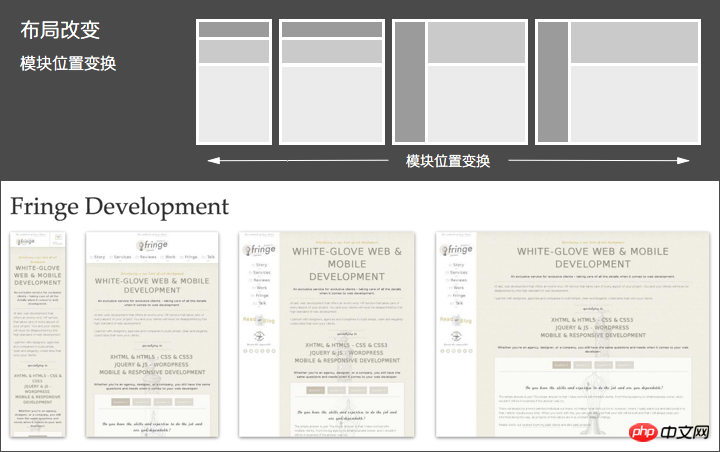Click the fringe sidebar logo in the widest screenshot

456,249
